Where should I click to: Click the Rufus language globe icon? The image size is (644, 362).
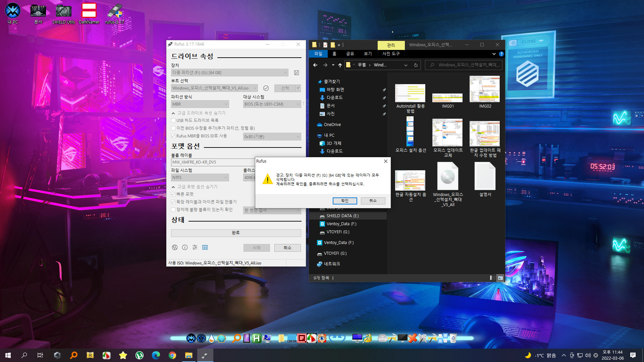pyautogui.click(x=175, y=247)
